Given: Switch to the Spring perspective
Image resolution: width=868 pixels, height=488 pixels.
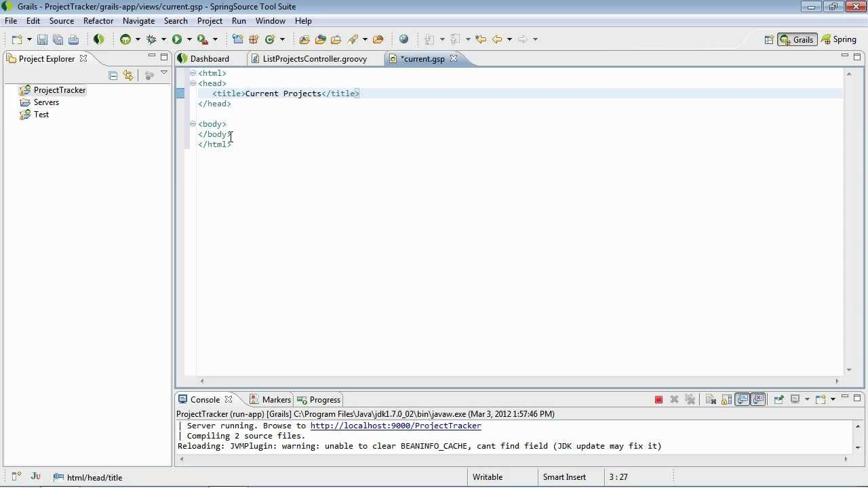Looking at the screenshot, I should [x=838, y=39].
